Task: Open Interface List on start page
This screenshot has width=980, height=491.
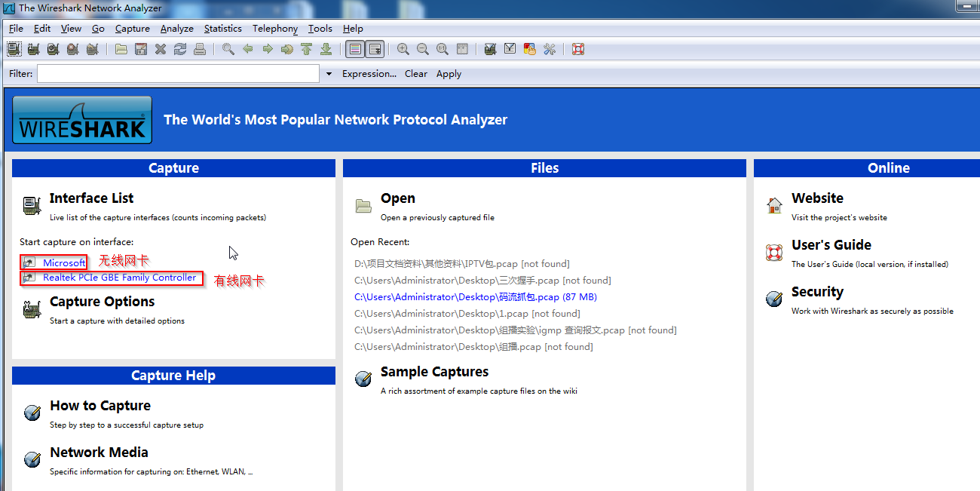Action: pyautogui.click(x=91, y=198)
